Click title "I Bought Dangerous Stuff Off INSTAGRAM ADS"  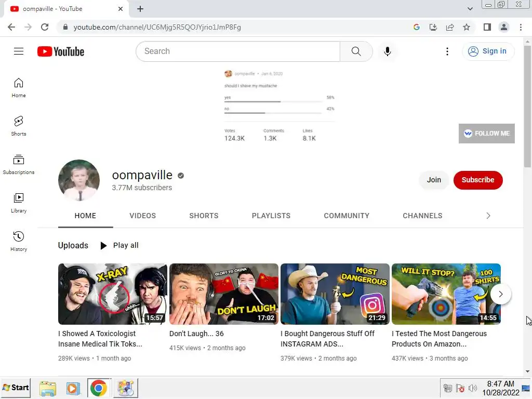pos(327,339)
